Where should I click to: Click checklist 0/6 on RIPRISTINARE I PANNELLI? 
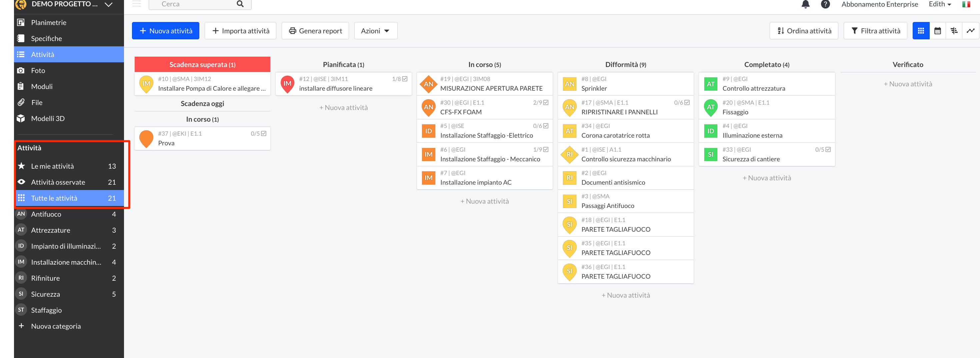[x=682, y=102]
